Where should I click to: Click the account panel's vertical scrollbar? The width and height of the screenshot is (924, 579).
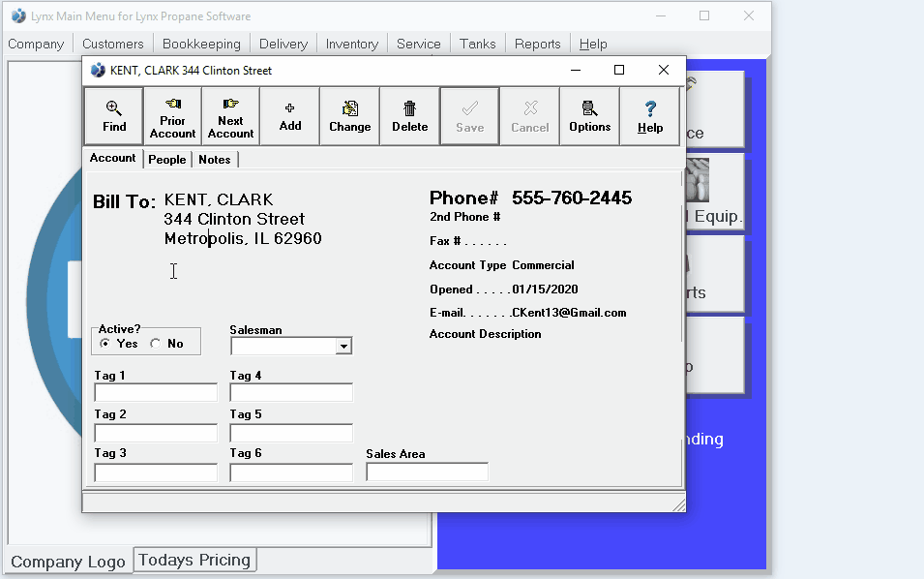point(683,261)
